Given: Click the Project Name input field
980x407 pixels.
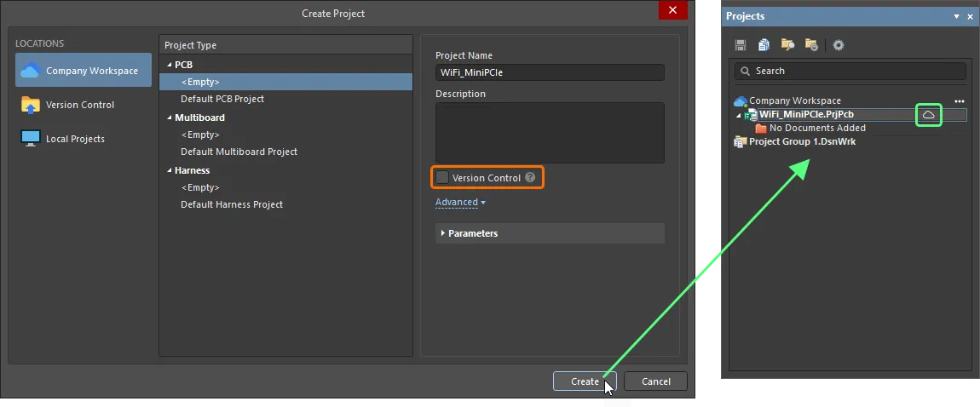Looking at the screenshot, I should [550, 72].
